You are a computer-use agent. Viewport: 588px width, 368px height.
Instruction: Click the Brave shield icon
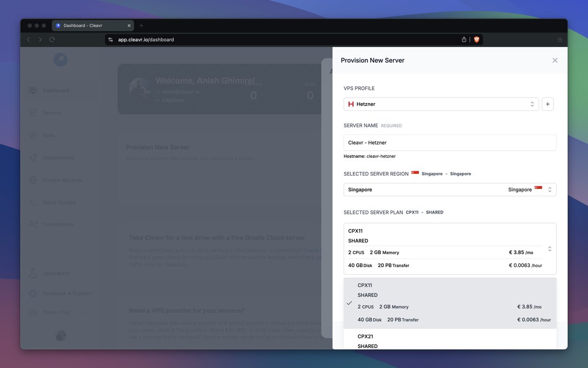[x=476, y=40]
